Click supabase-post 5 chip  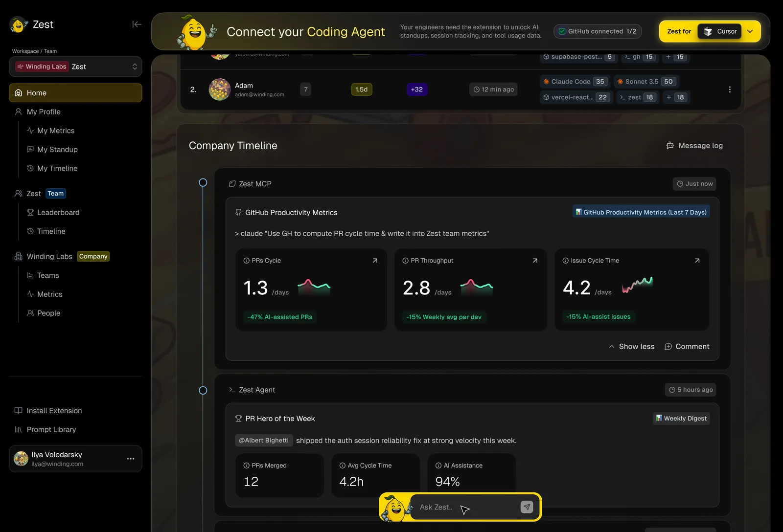point(578,57)
